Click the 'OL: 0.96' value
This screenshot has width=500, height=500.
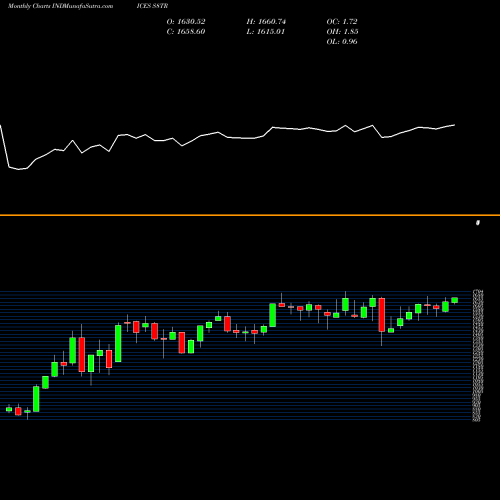342,42
